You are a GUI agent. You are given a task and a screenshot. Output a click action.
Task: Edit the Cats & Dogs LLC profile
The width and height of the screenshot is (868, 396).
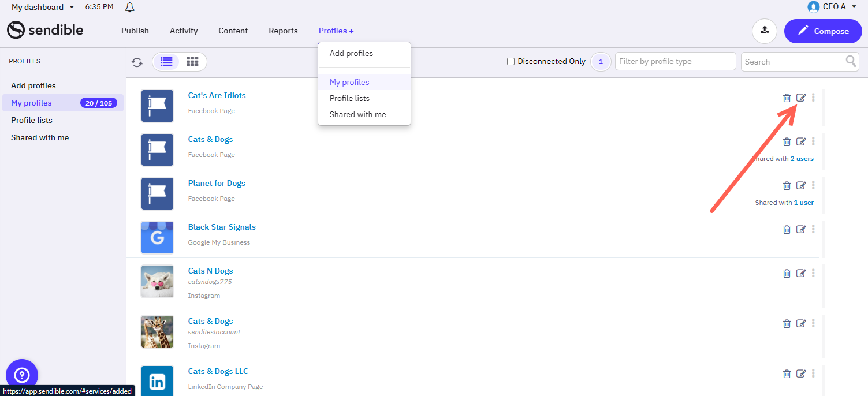(x=801, y=373)
